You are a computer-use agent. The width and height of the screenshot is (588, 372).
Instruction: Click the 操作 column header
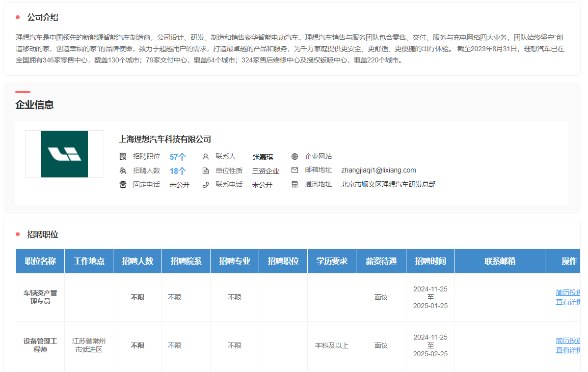coord(563,261)
